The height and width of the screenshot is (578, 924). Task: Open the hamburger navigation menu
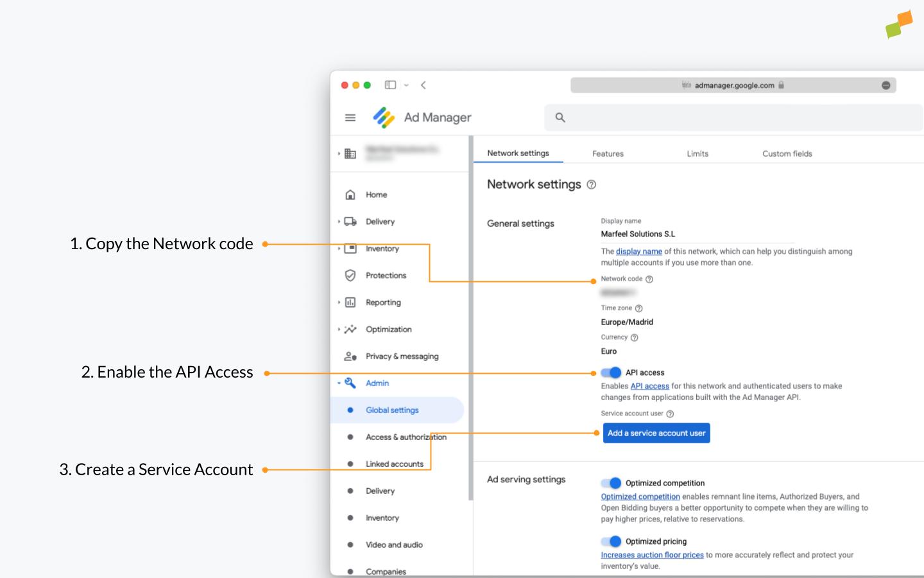click(x=350, y=117)
